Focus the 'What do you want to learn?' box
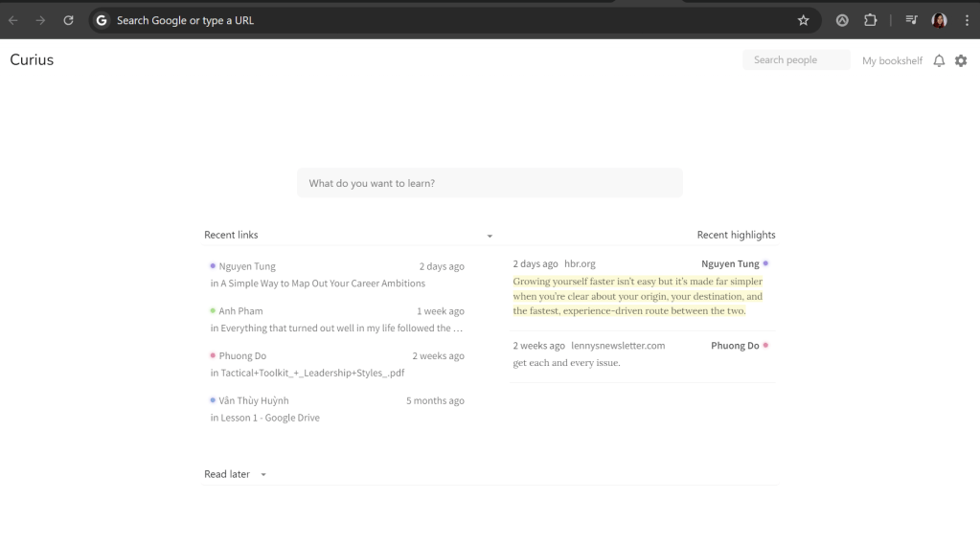The image size is (980, 545). click(490, 183)
